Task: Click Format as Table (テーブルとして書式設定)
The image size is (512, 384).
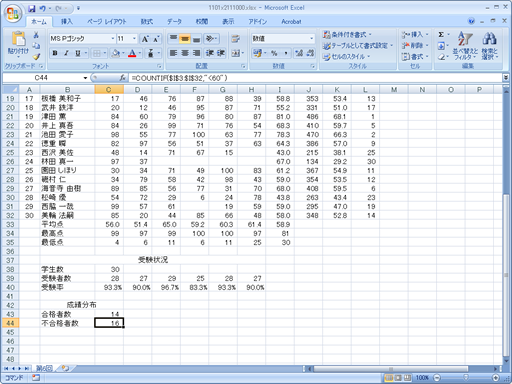Action: (x=358, y=46)
